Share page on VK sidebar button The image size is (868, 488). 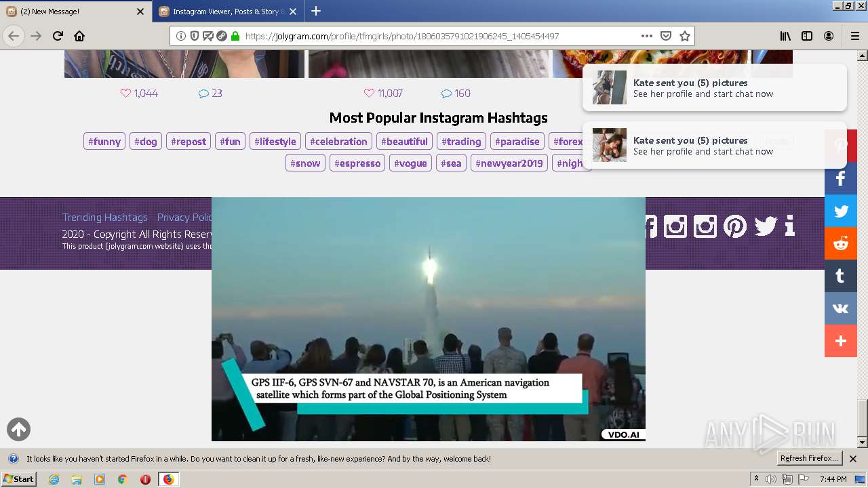841,308
